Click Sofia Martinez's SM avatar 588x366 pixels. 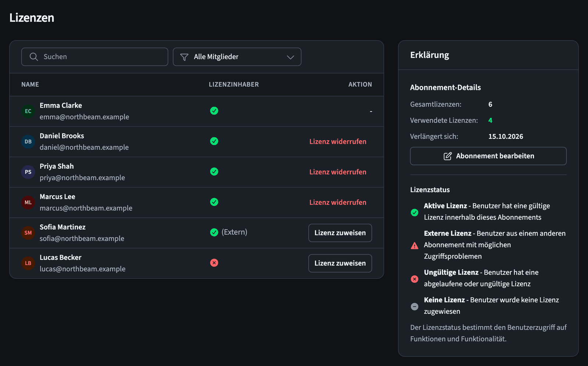click(x=28, y=233)
